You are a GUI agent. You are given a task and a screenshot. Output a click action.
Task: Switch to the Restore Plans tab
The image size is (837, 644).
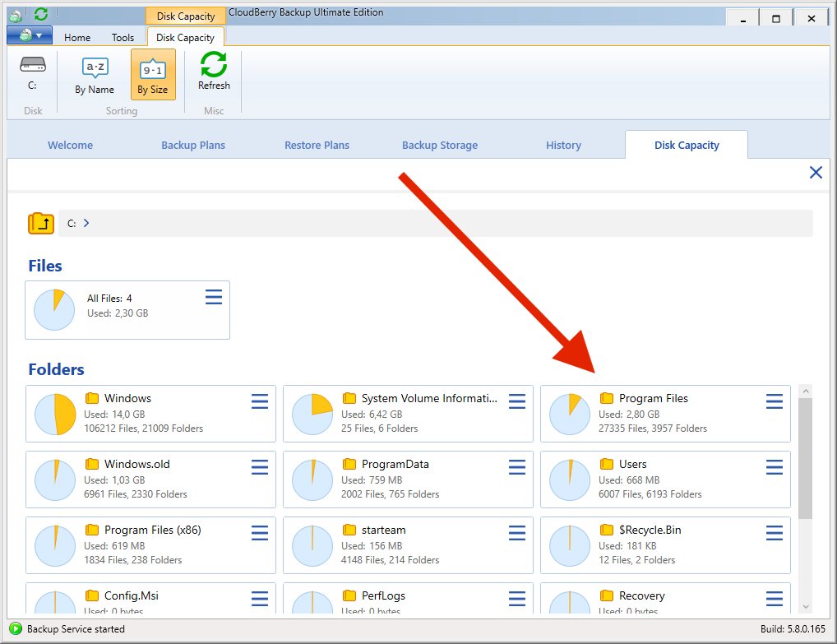[317, 146]
